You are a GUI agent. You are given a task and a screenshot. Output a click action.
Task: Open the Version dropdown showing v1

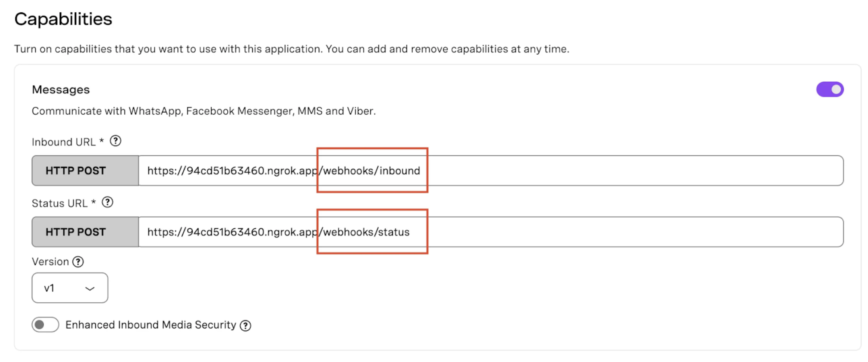[69, 288]
